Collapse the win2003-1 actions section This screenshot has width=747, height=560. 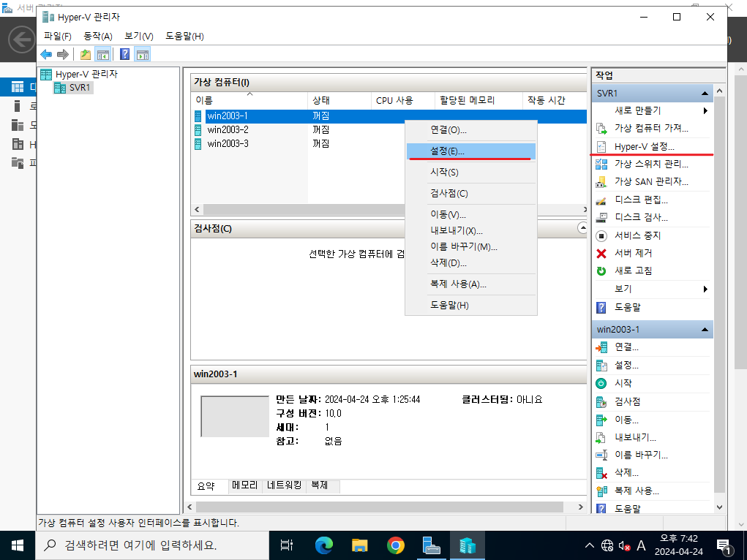[705, 330]
